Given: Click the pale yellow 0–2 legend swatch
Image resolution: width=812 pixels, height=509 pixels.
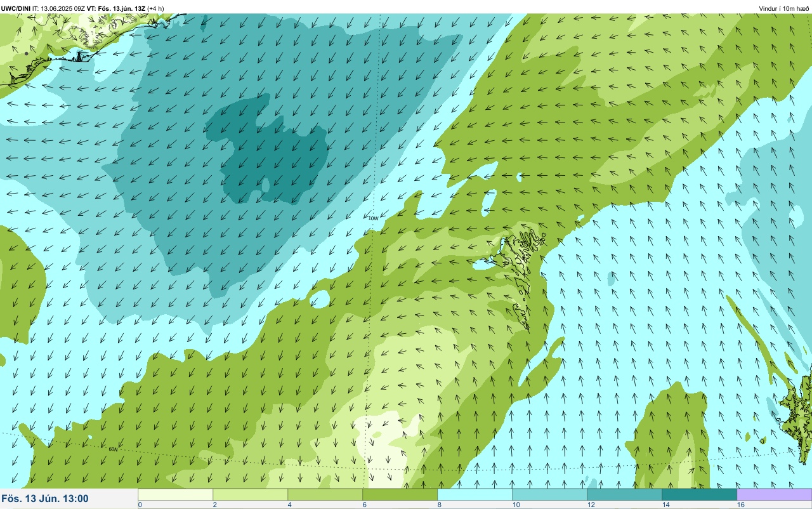Looking at the screenshot, I should point(176,494).
